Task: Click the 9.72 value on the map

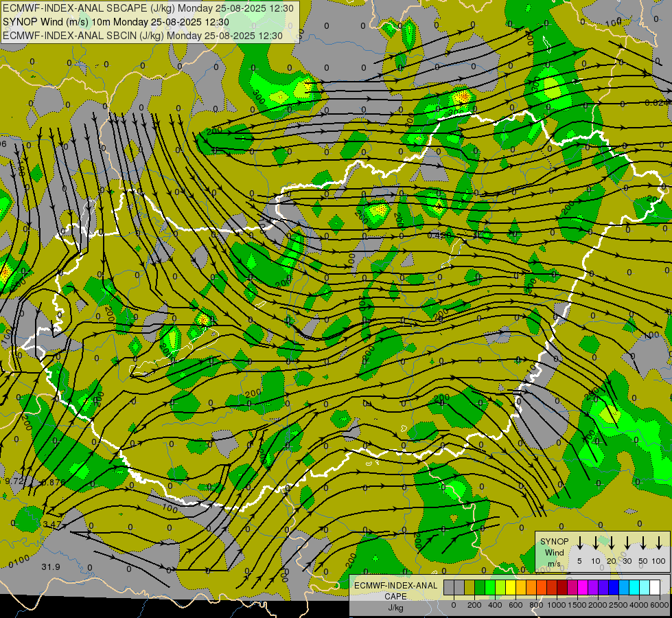Action: pos(14,481)
